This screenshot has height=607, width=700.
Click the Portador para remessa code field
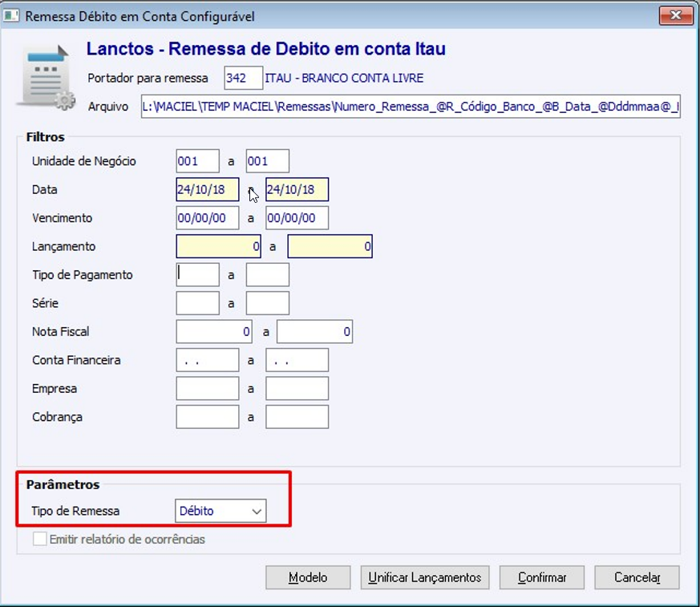243,78
